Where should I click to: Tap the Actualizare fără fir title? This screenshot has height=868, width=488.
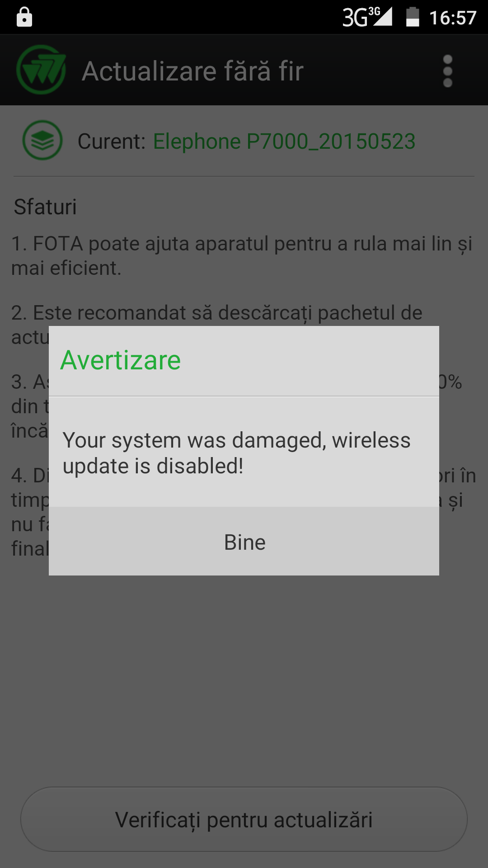point(192,71)
